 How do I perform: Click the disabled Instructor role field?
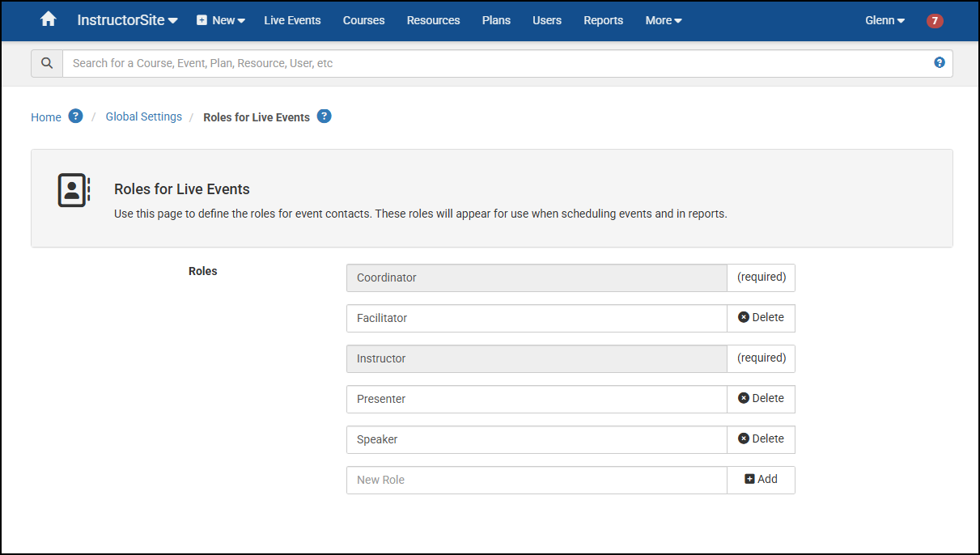tap(537, 358)
